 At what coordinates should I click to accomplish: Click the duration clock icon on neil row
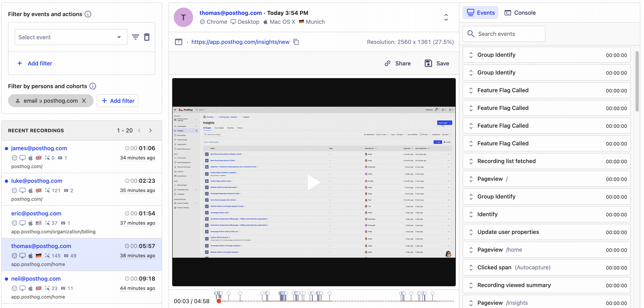127,279
